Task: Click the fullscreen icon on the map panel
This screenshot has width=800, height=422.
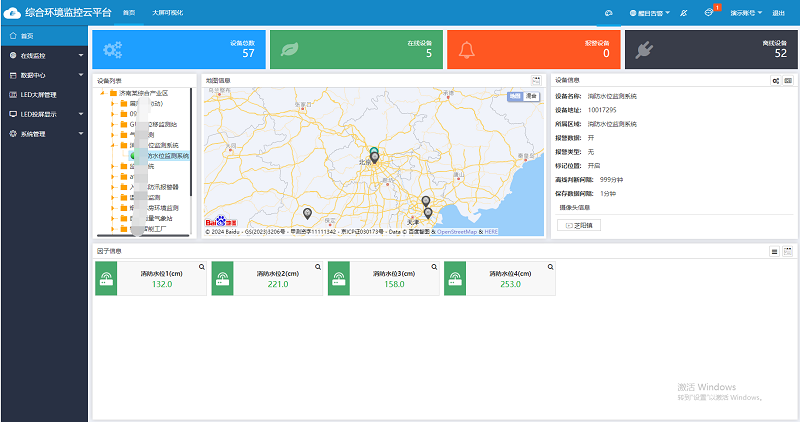Action: tap(536, 80)
